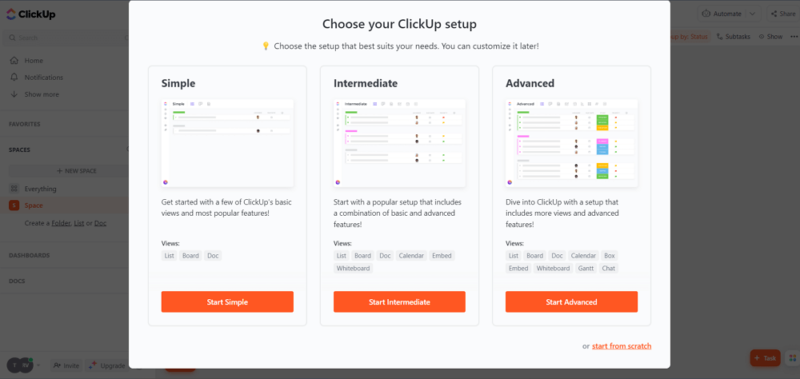Click the Invite person icon
The image size is (800, 379).
57,365
